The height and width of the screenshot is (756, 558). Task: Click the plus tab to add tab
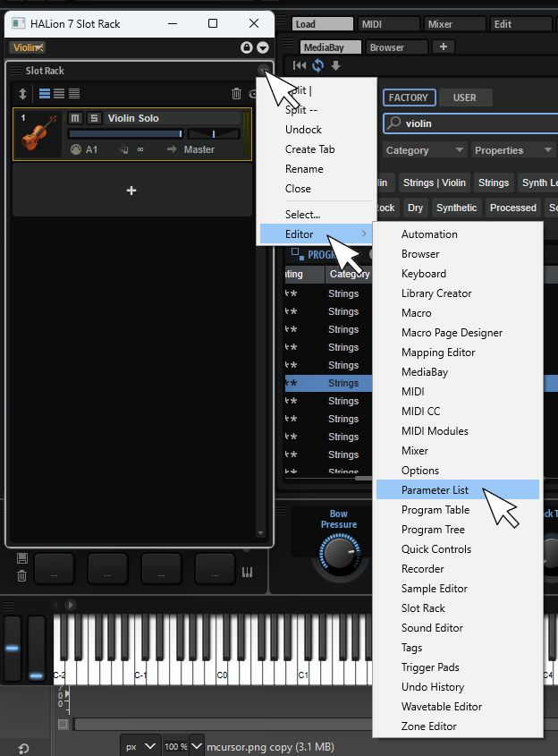pos(444,47)
